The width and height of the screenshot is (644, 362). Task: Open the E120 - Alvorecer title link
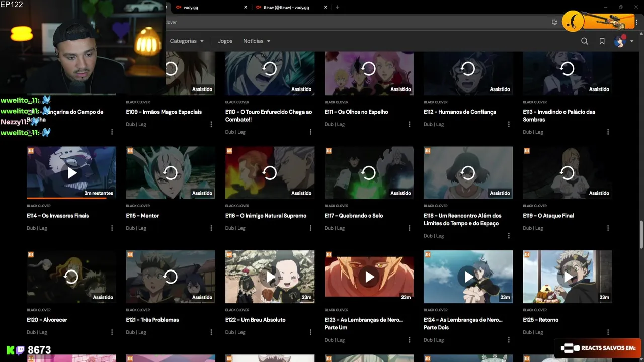point(47,320)
